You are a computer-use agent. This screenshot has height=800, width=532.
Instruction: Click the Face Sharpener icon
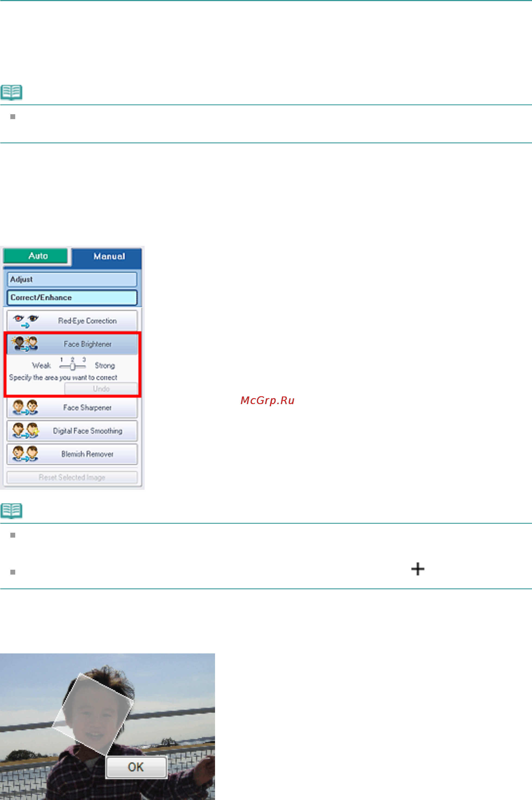(25, 408)
